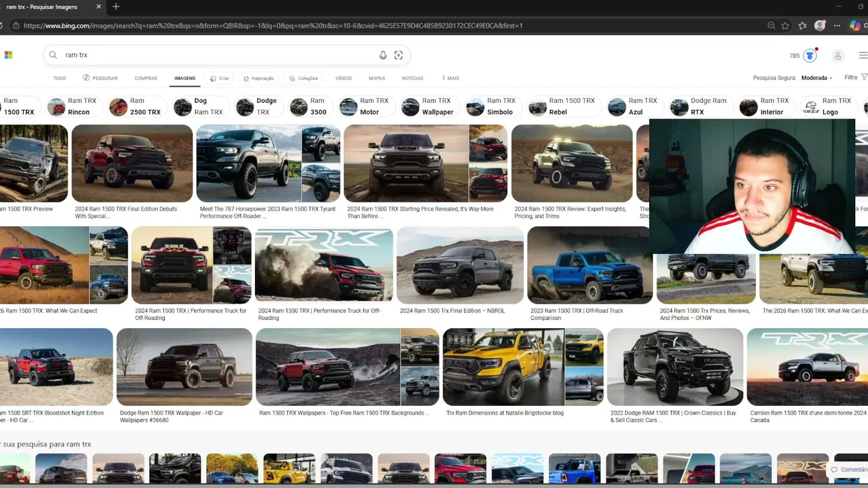Open the Copilot sidebar icon

855,26
